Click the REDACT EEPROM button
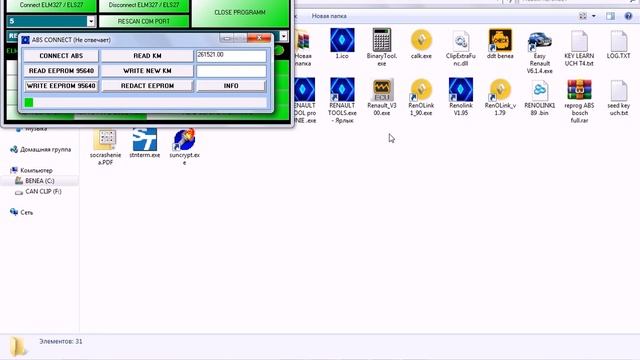The width and height of the screenshot is (640, 360). 147,86
